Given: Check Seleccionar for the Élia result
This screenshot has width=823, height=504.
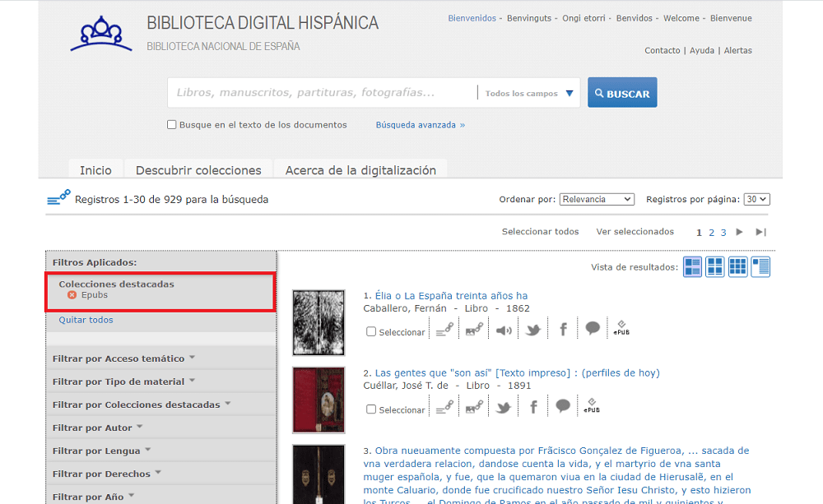Looking at the screenshot, I should coord(371,331).
